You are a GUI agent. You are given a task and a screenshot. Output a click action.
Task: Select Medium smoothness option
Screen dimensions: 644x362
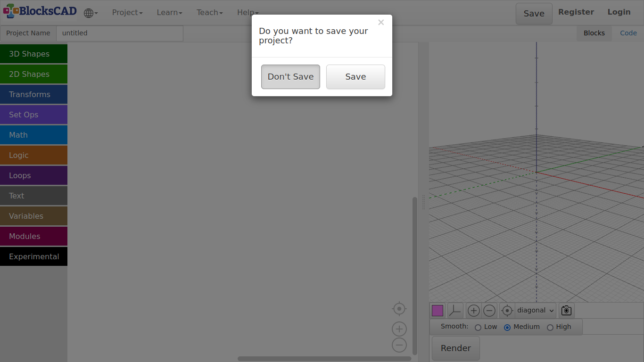pyautogui.click(x=507, y=327)
